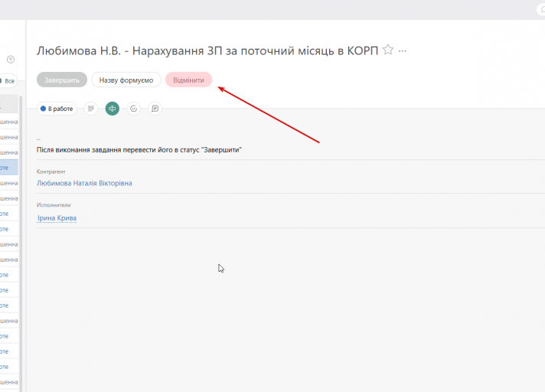Screen dimensions: 545x392
Task: Click the task title heading text
Action: pyautogui.click(x=207, y=51)
